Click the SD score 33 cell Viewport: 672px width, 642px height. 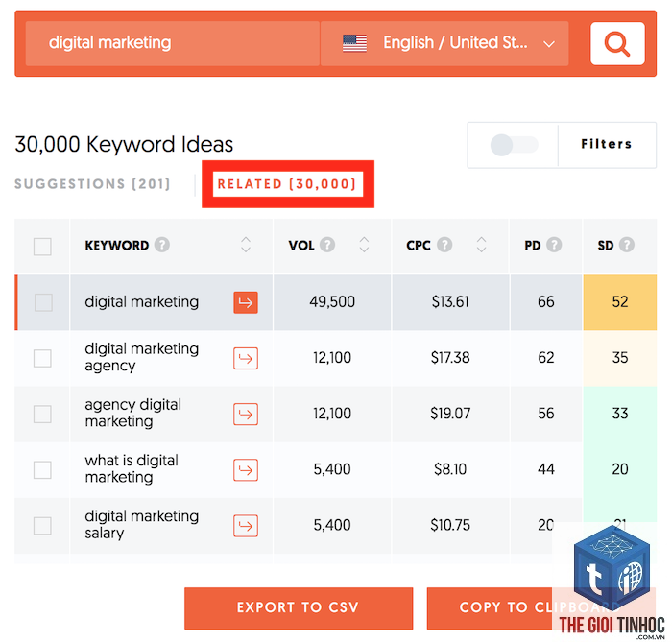[x=620, y=415]
